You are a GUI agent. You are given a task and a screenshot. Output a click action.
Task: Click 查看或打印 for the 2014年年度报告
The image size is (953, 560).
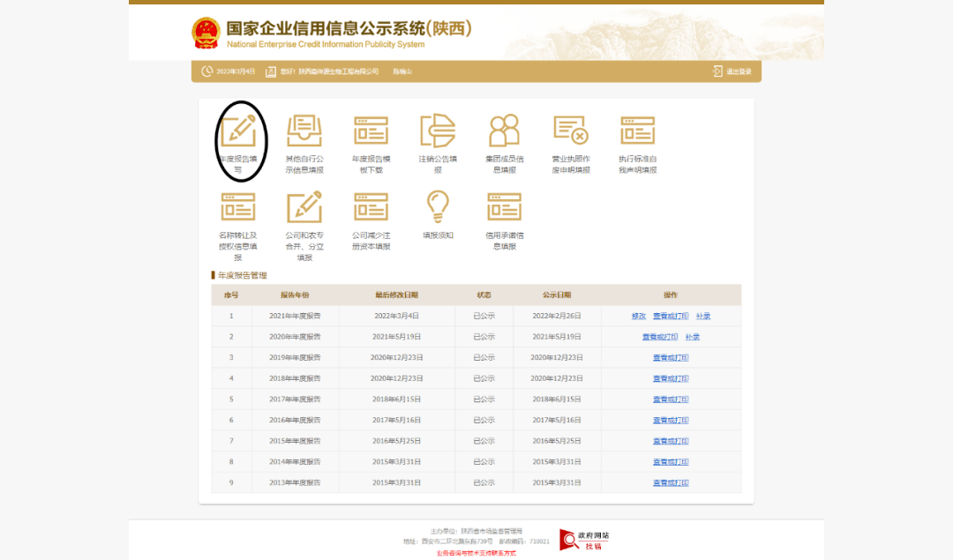tap(671, 461)
